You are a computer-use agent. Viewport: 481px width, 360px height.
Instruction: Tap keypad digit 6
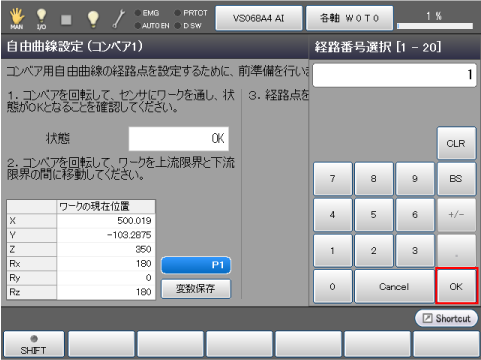click(x=415, y=215)
